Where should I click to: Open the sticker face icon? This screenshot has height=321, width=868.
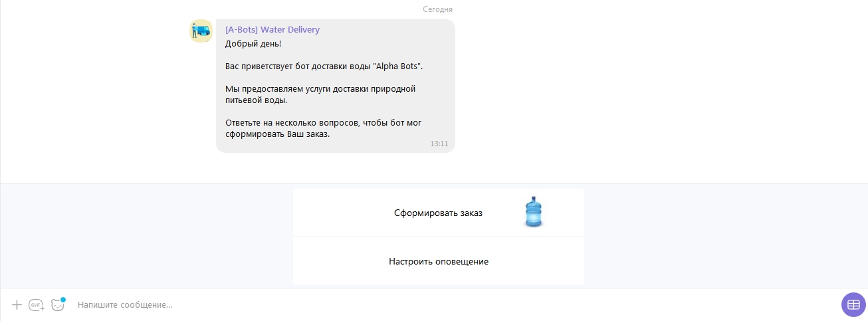coord(58,304)
